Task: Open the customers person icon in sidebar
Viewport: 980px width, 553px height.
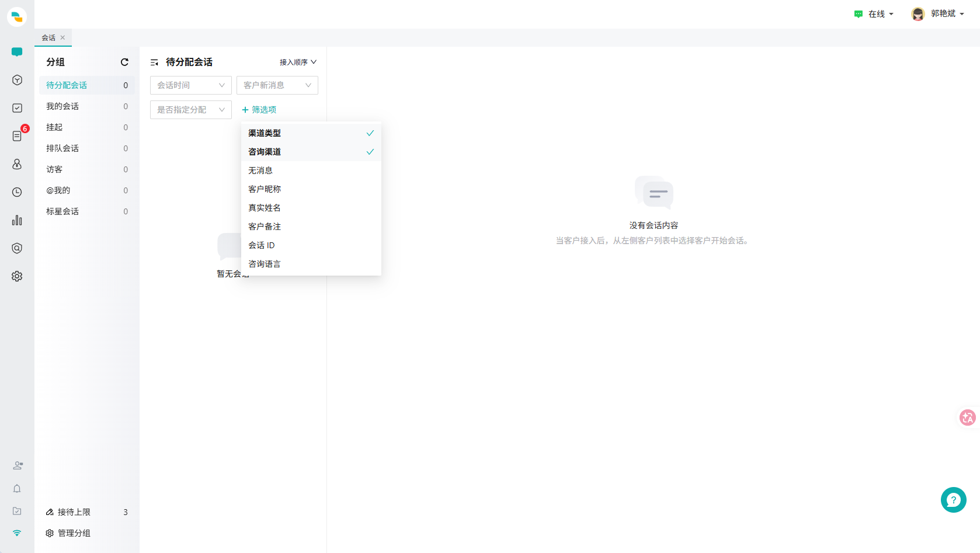Action: tap(17, 164)
